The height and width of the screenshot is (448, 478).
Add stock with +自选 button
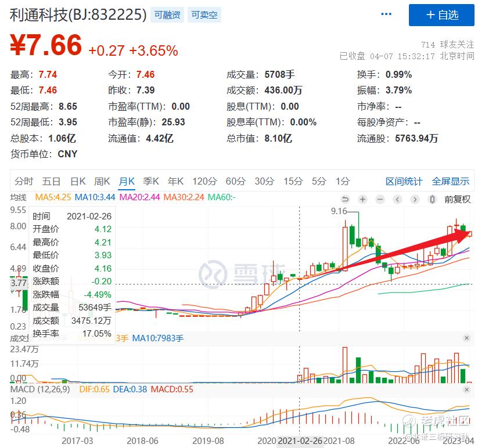tap(441, 15)
